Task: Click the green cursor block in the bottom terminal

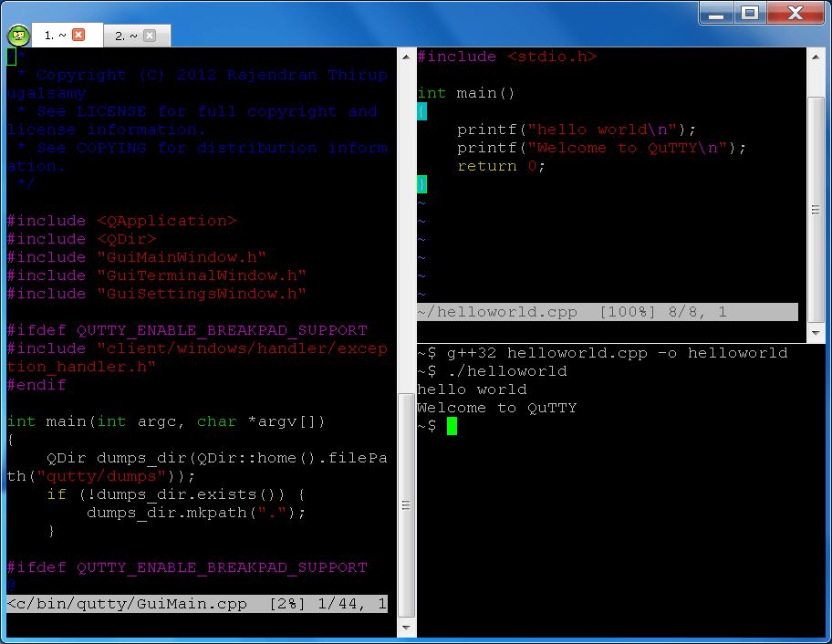Action: [x=452, y=425]
